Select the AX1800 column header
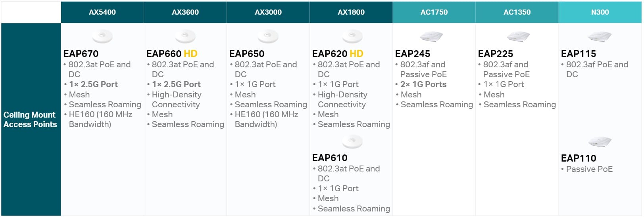 coord(351,12)
